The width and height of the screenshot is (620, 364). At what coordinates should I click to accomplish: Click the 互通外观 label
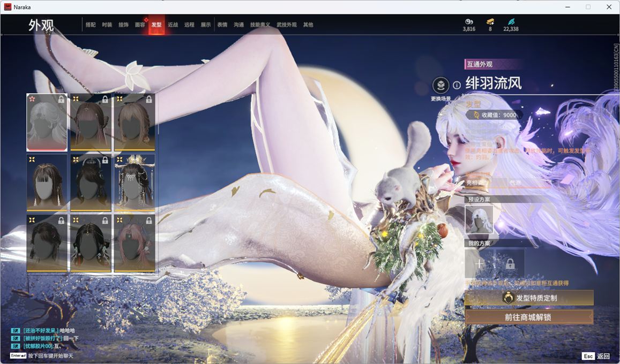coord(480,64)
